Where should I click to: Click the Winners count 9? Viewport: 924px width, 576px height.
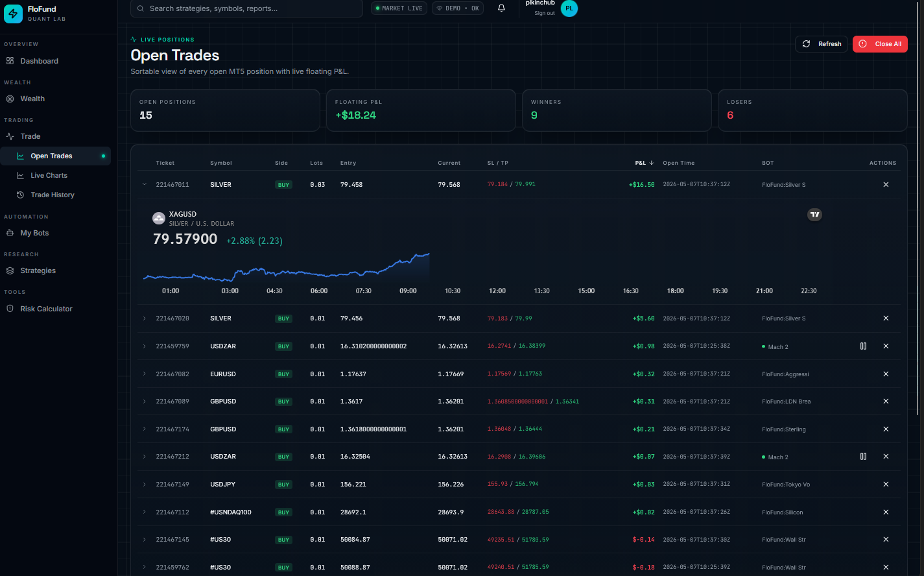[x=534, y=115]
